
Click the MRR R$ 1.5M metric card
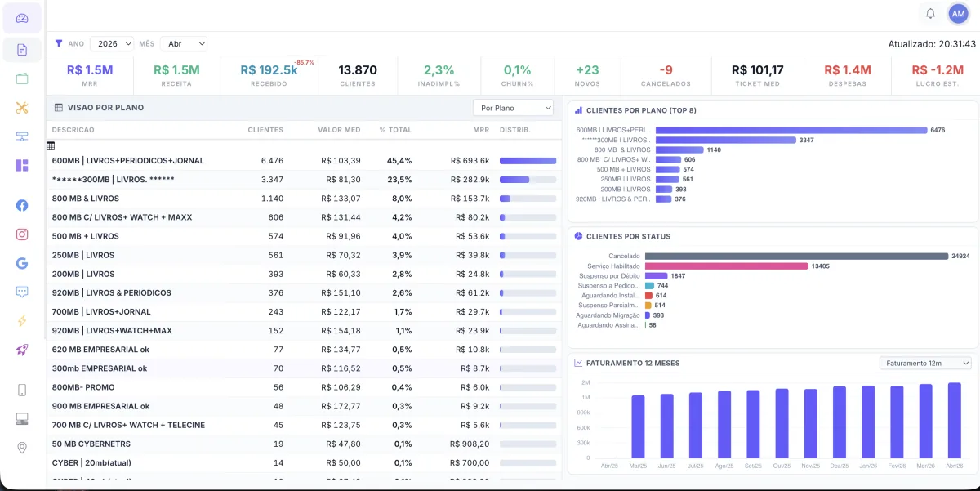pyautogui.click(x=90, y=75)
